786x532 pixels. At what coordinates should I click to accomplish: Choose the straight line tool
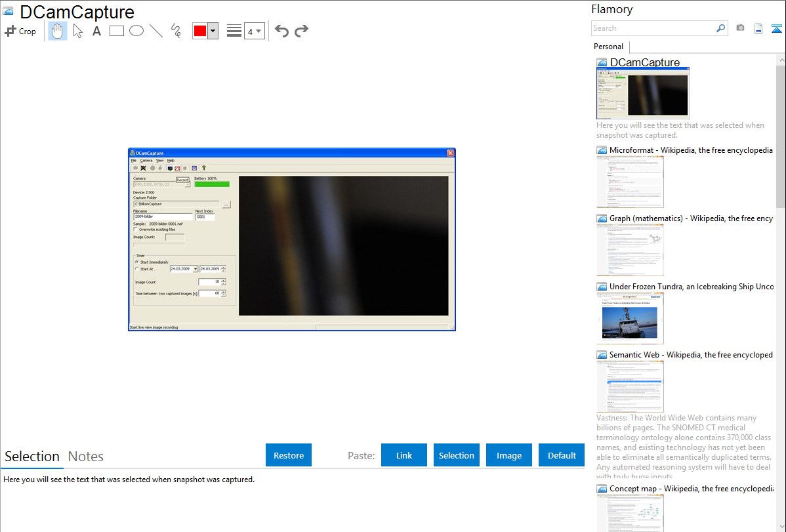tap(156, 31)
